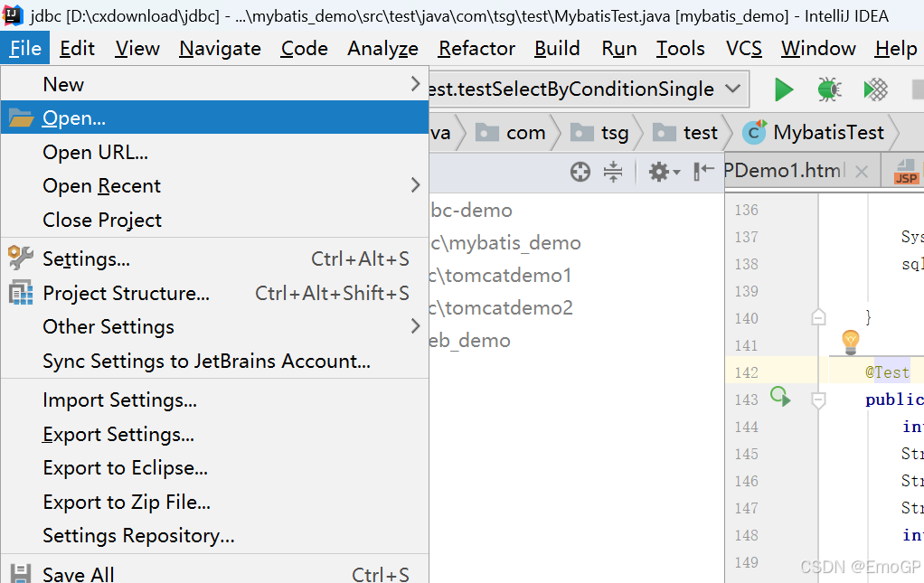Click the fold end marker on line 140
Viewport: 924px width, 583px height.
818,317
